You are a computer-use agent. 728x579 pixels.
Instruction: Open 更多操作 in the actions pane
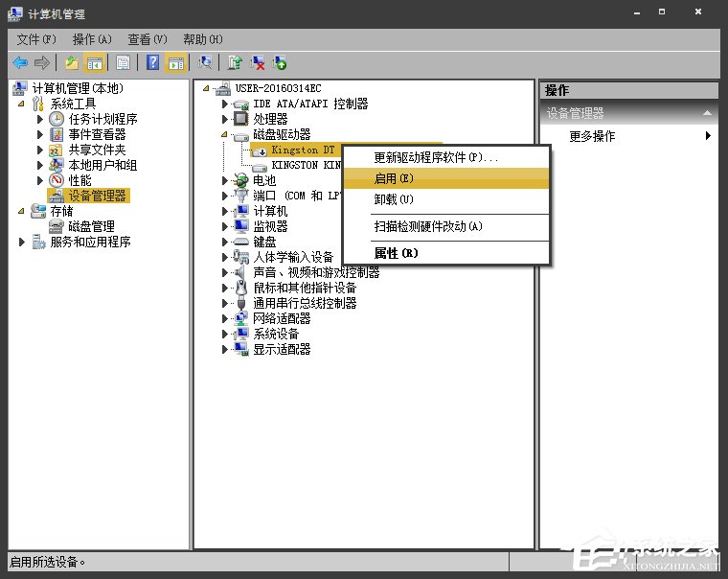tap(592, 136)
